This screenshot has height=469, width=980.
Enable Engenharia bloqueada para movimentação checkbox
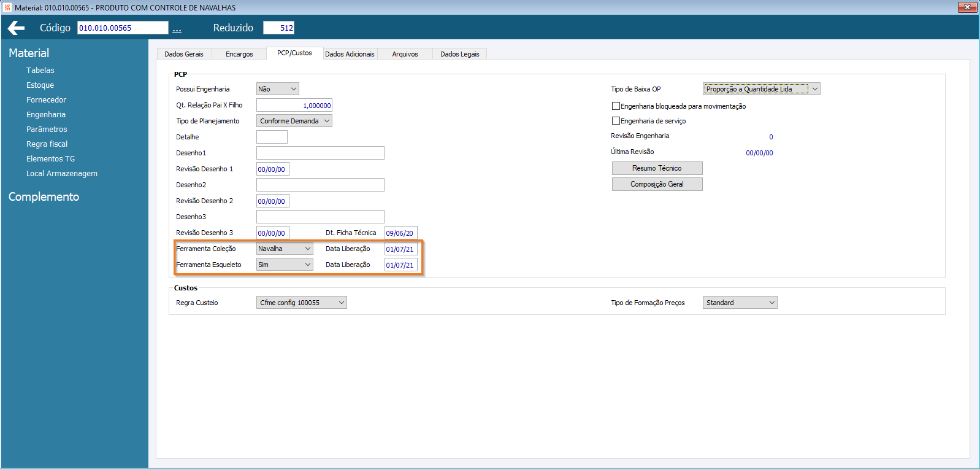[616, 106]
